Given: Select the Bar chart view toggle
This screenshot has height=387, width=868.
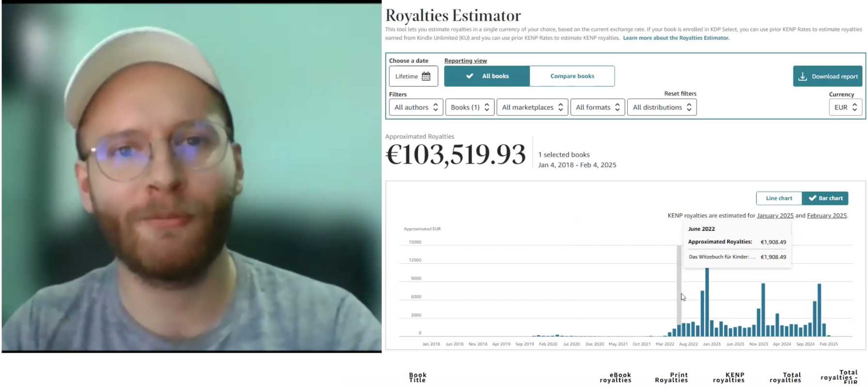Looking at the screenshot, I should coord(825,198).
